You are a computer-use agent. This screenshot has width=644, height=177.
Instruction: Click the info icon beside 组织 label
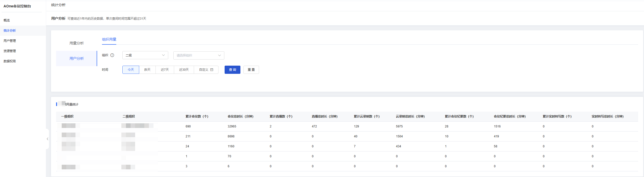(x=112, y=55)
